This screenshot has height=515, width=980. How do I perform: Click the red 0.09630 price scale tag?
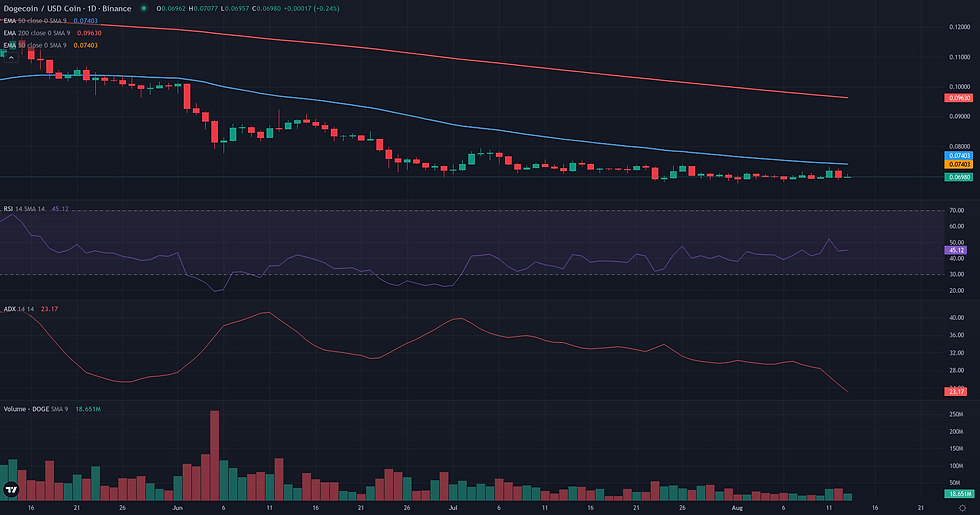point(958,98)
